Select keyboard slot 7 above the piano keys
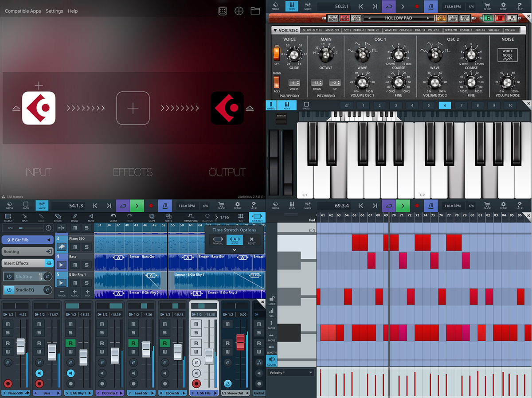 [x=462, y=105]
